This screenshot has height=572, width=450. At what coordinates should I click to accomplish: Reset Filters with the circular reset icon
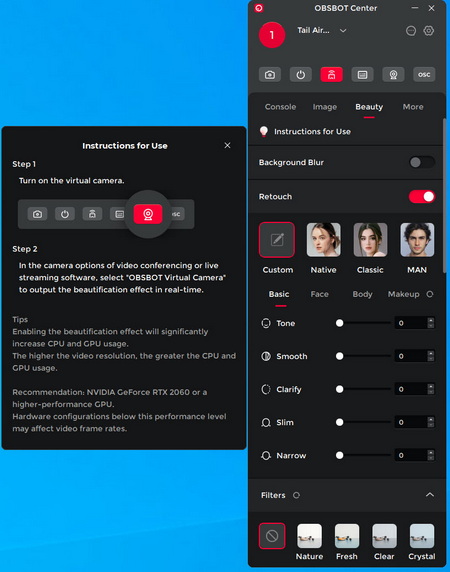pyautogui.click(x=296, y=495)
